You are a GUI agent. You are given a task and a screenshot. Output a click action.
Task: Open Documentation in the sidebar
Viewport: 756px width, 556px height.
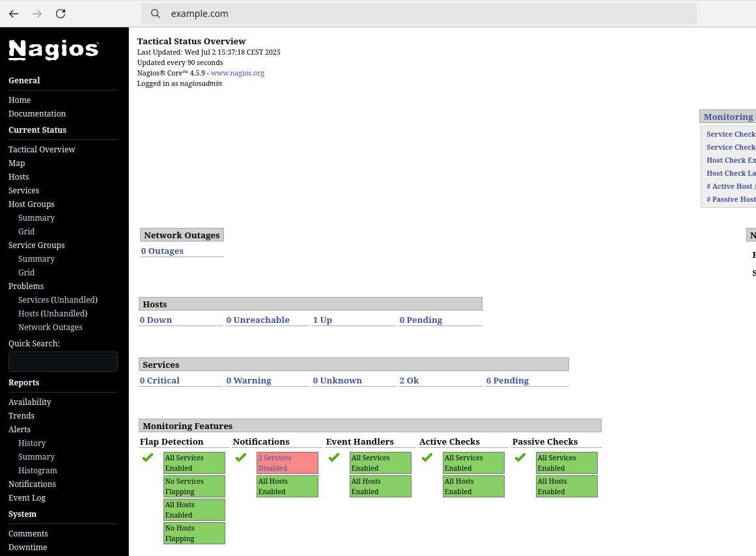click(x=37, y=114)
